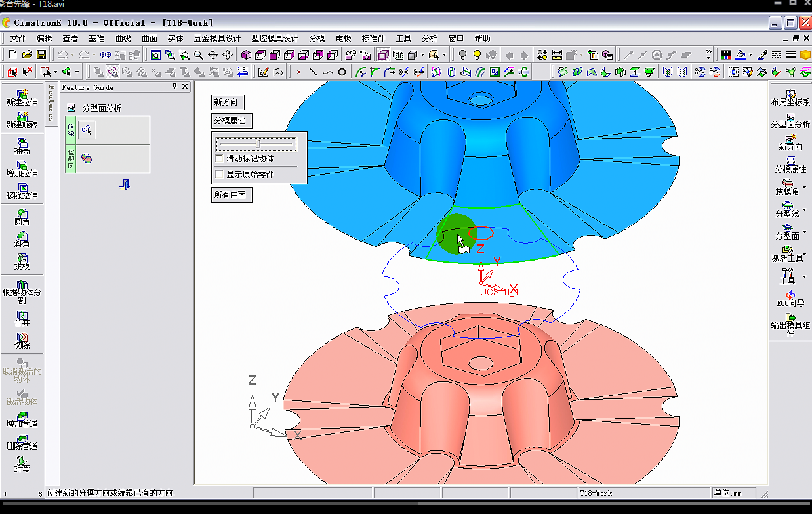Toggle 显示原始零件 checkbox
Image resolution: width=812 pixels, height=514 pixels.
(x=220, y=174)
